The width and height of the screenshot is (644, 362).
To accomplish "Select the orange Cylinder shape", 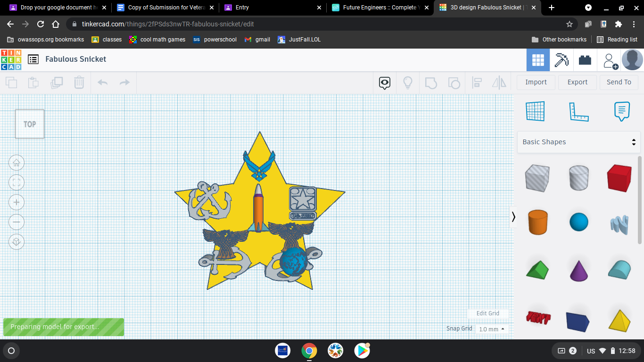I will pos(537,222).
